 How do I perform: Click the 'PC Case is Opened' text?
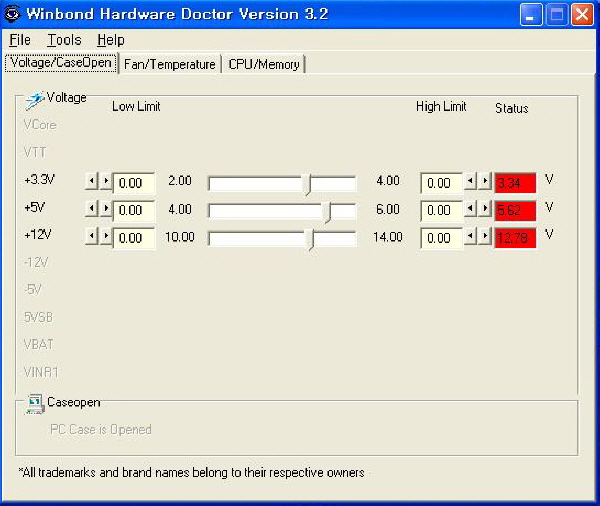(101, 429)
